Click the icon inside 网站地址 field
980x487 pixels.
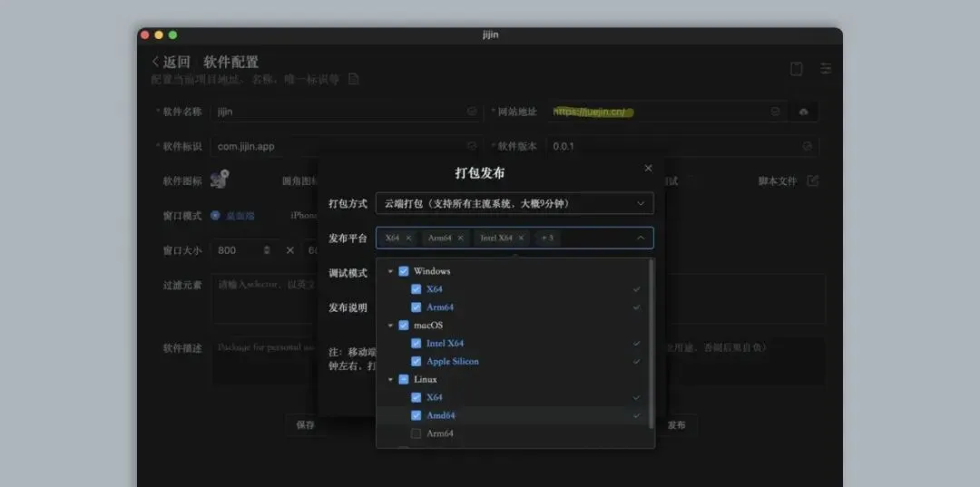(776, 112)
